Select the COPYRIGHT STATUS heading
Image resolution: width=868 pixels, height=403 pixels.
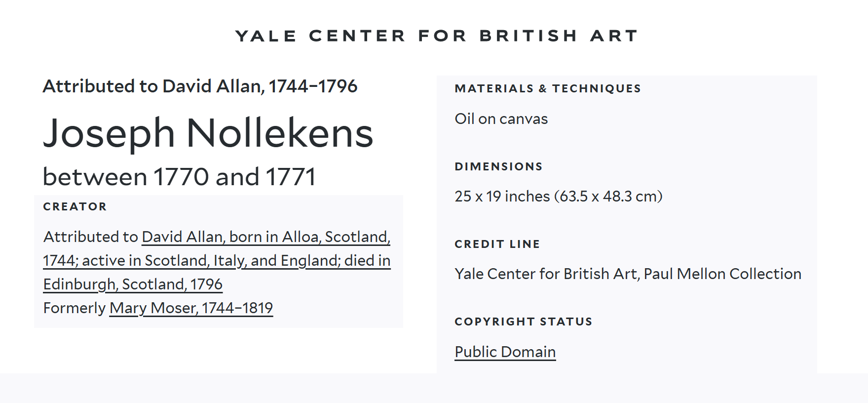pos(523,322)
